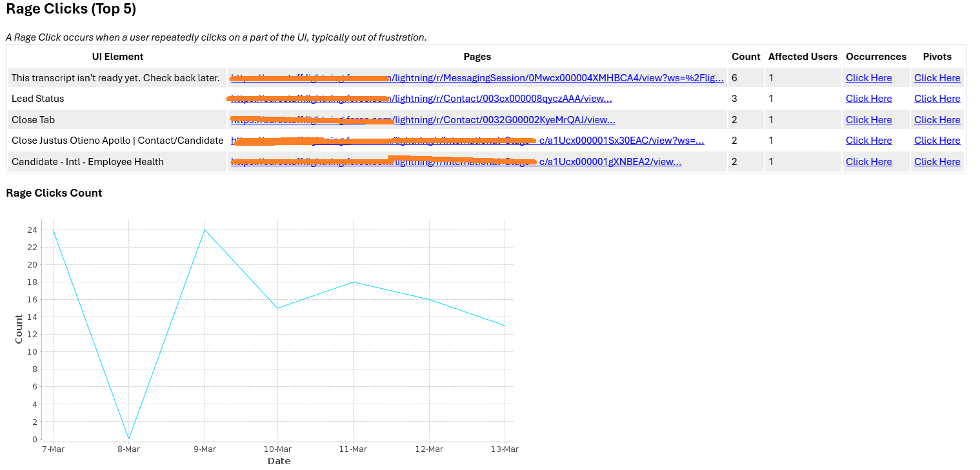Click Occurrences link for transcript isn't ready row

pos(868,78)
